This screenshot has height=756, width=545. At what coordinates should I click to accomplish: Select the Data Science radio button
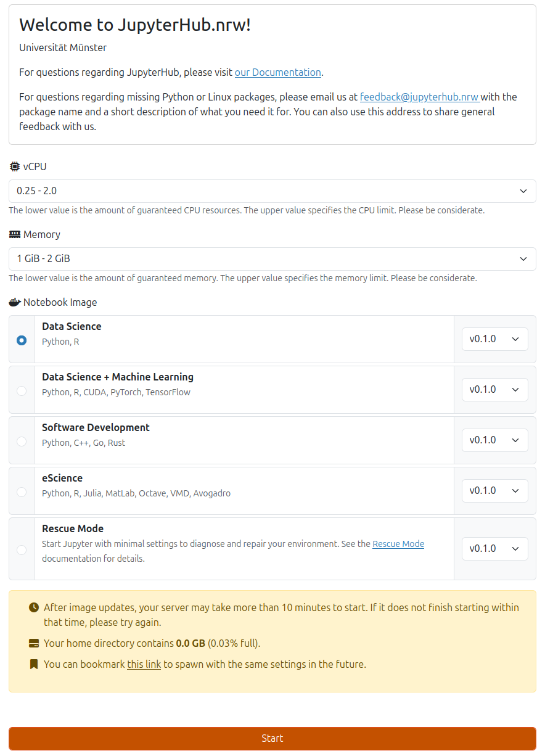click(22, 340)
